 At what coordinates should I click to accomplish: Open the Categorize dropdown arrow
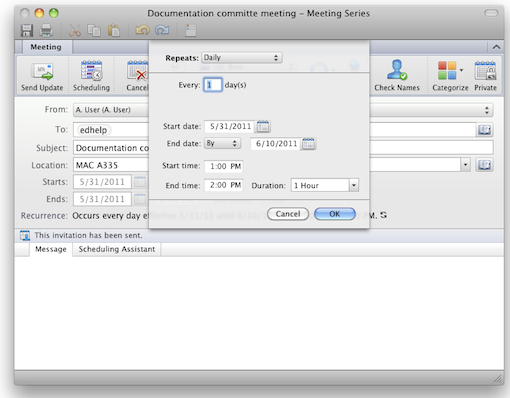coord(461,70)
